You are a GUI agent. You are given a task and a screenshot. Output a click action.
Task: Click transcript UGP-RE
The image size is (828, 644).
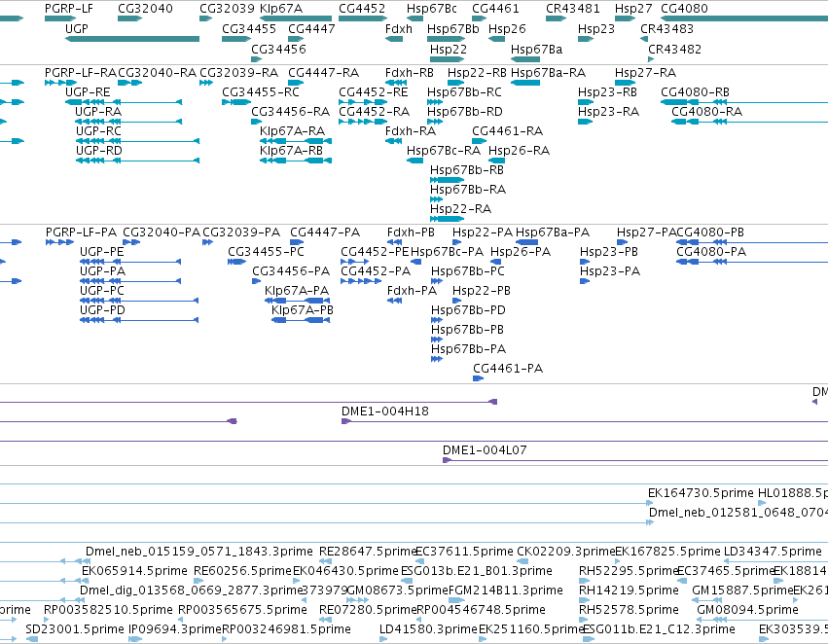click(x=88, y=91)
